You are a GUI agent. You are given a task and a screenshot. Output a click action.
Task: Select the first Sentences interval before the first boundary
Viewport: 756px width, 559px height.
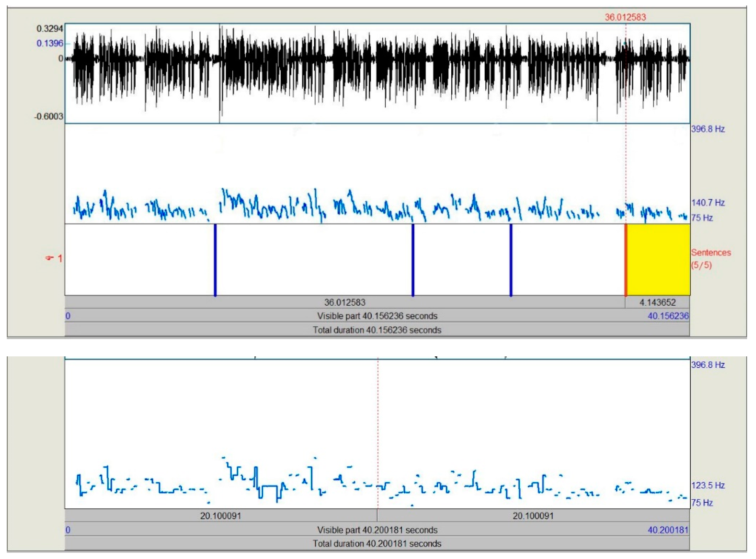[139, 260]
